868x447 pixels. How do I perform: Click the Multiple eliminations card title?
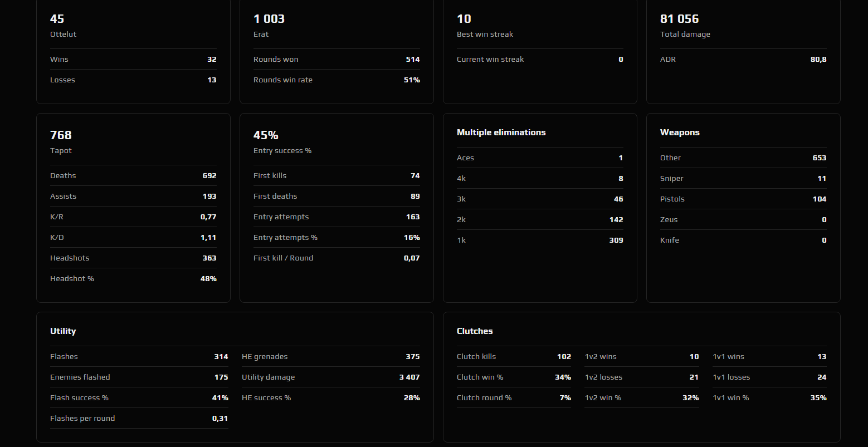coord(501,132)
